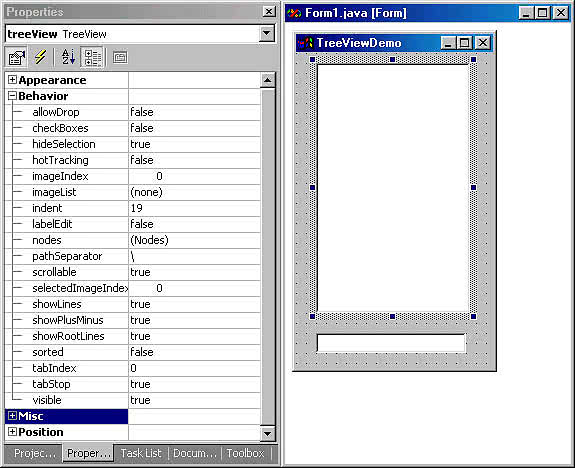Open the treeView object selector dropdown
This screenshot has width=575, height=468.
pos(267,34)
